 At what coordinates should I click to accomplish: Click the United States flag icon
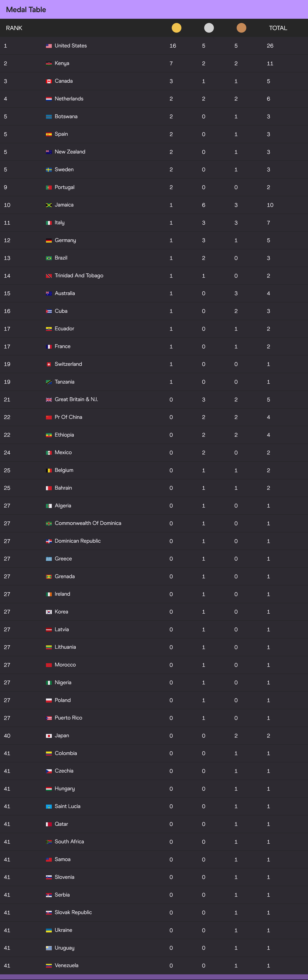pyautogui.click(x=49, y=46)
